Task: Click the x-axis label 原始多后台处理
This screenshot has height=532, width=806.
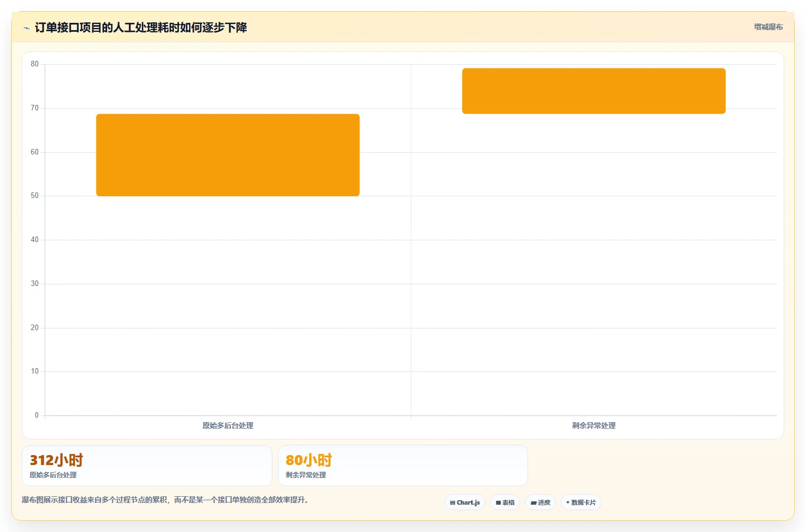Action: (228, 425)
